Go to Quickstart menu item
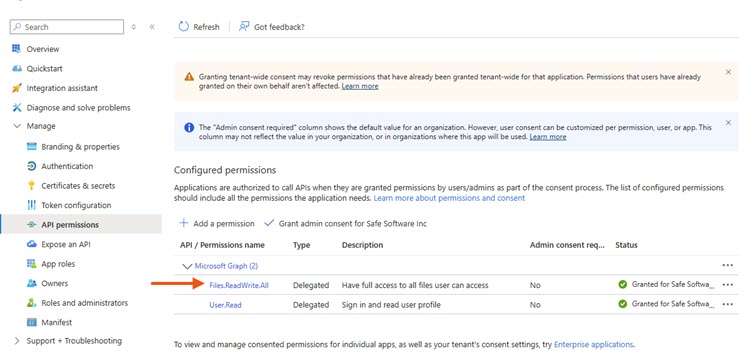 click(44, 68)
